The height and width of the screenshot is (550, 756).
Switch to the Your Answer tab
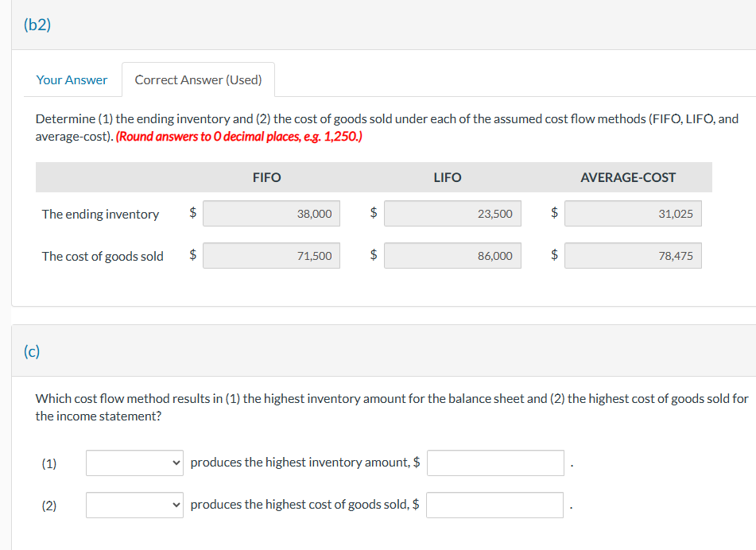(72, 79)
